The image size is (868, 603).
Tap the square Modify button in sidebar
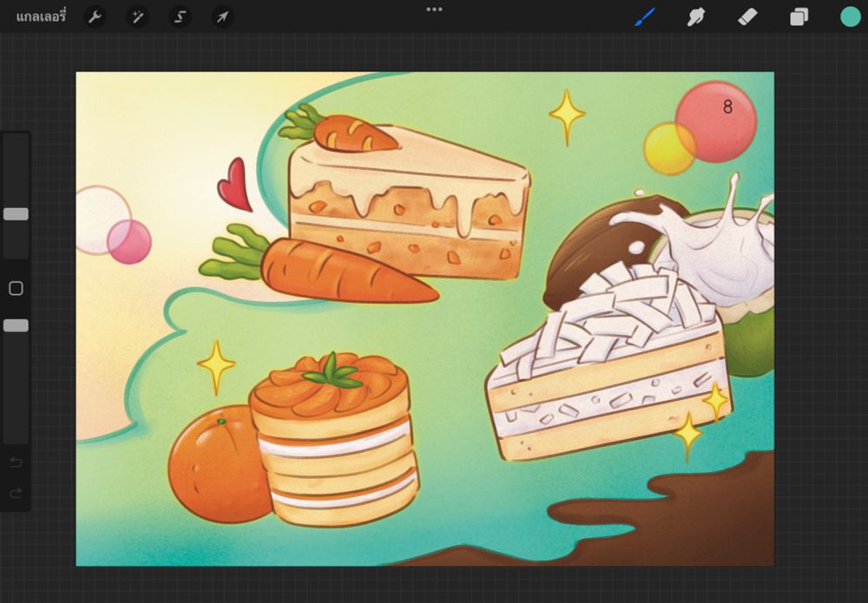16,288
